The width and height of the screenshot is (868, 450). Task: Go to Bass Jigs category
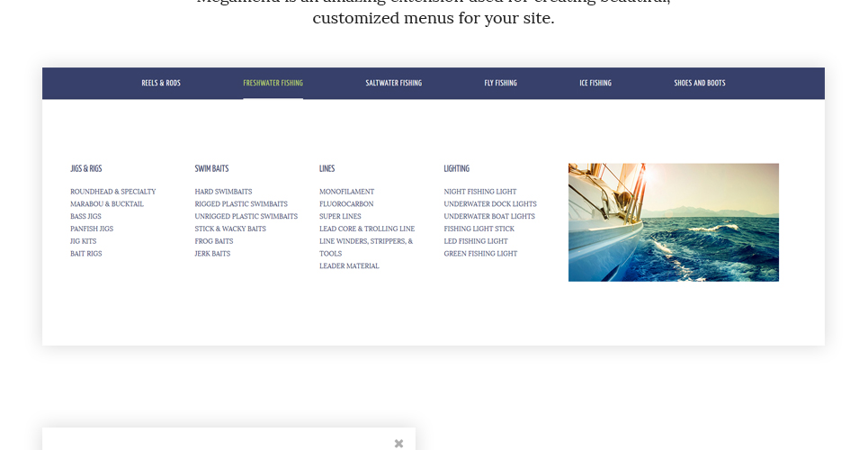pyautogui.click(x=85, y=216)
